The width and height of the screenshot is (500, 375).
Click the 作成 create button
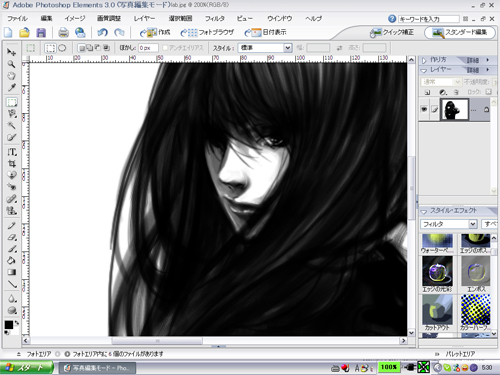click(155, 32)
